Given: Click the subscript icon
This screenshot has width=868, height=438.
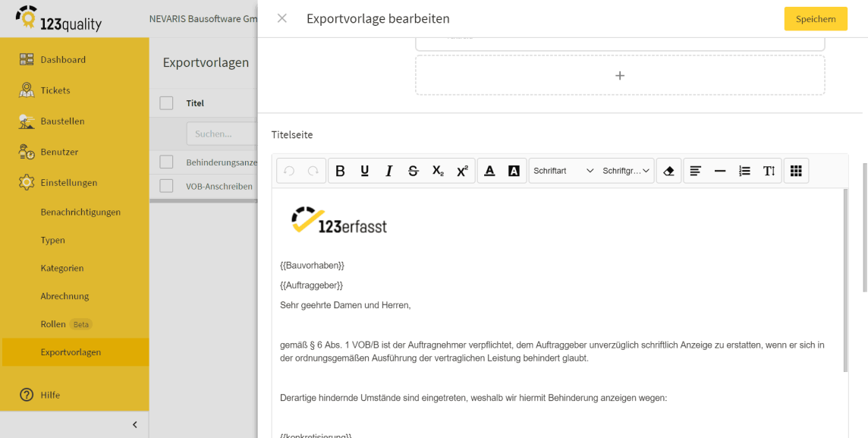Looking at the screenshot, I should [x=438, y=171].
